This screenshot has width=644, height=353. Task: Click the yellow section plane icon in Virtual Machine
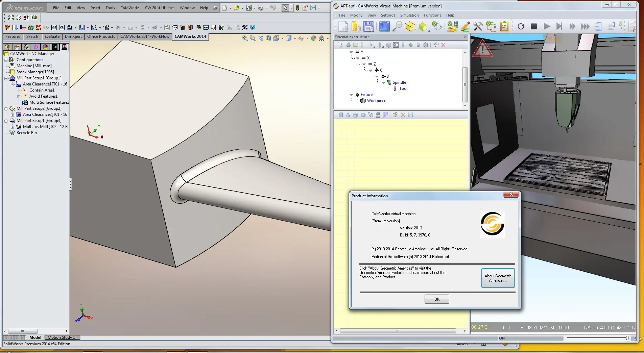[x=410, y=26]
